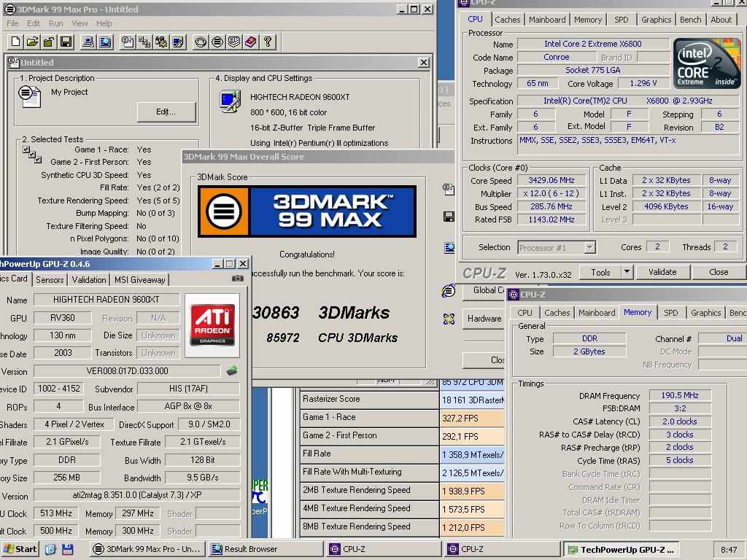Image resolution: width=747 pixels, height=560 pixels.
Task: Click the Intel Core 2 Extreme logo
Action: 706,63
